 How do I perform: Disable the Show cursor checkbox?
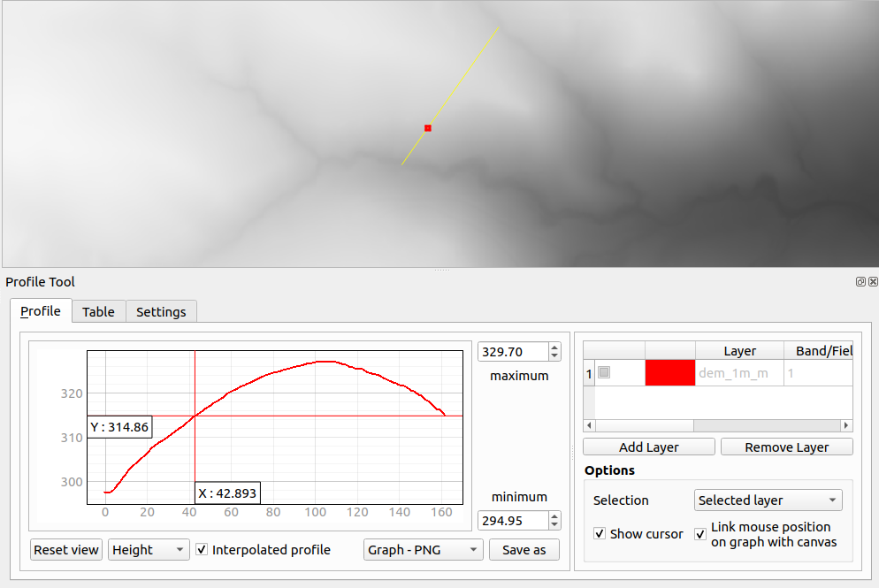tap(600, 534)
